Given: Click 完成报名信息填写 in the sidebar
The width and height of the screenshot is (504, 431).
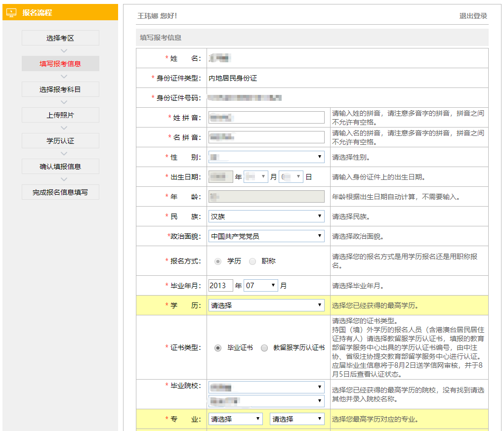Looking at the screenshot, I should point(60,192).
